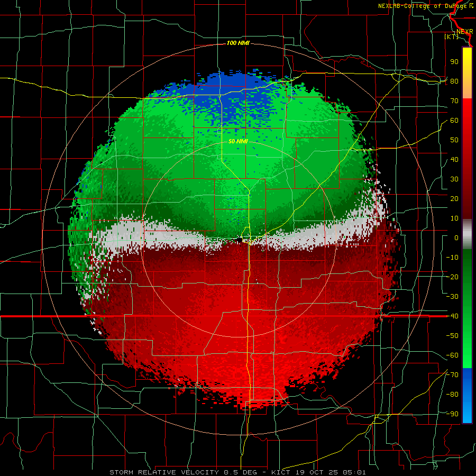Screen dimensions: 476x476
Task: Click the black radar site marker at center
Action: [239, 240]
